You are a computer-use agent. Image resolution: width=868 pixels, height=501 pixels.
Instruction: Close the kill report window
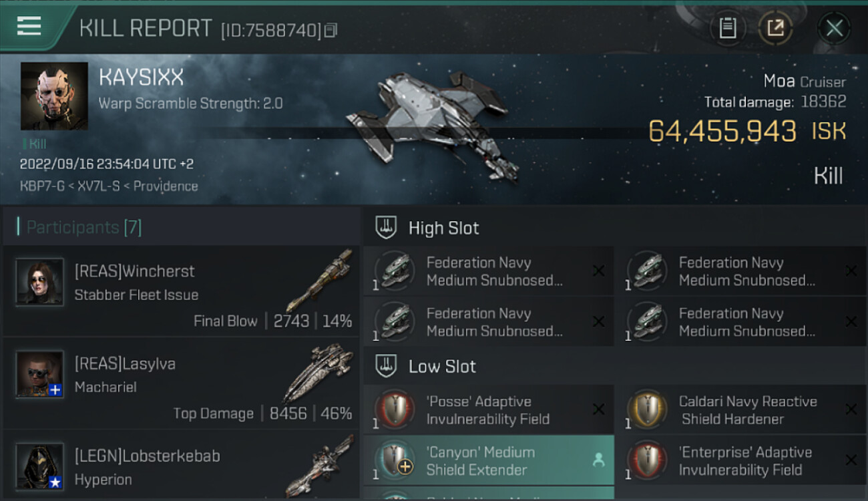tap(834, 28)
